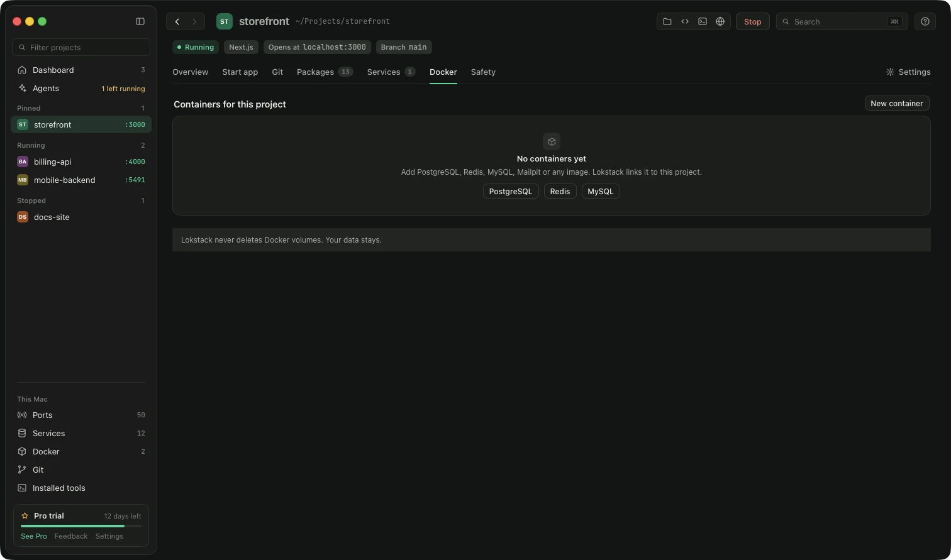Viewport: 951px width, 560px height.
Task: Add a Redis container
Action: (x=560, y=191)
